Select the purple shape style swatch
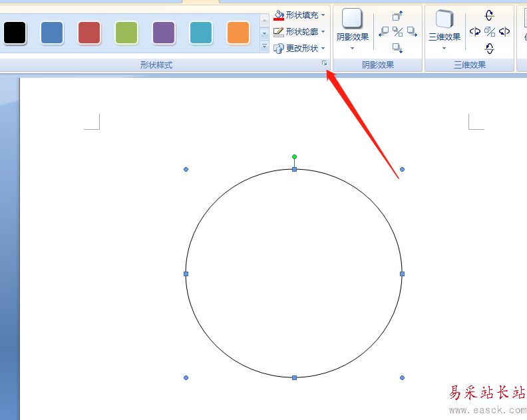The height and width of the screenshot is (420, 527). coord(164,33)
